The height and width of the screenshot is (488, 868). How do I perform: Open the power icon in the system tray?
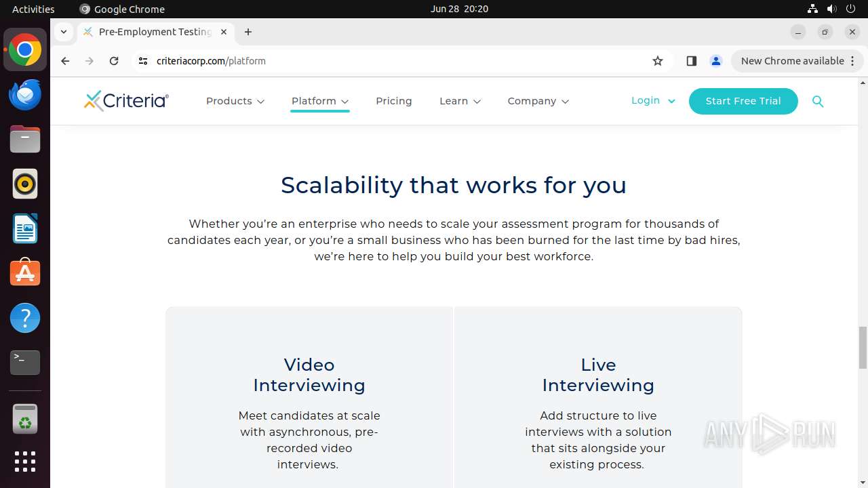[x=852, y=9]
